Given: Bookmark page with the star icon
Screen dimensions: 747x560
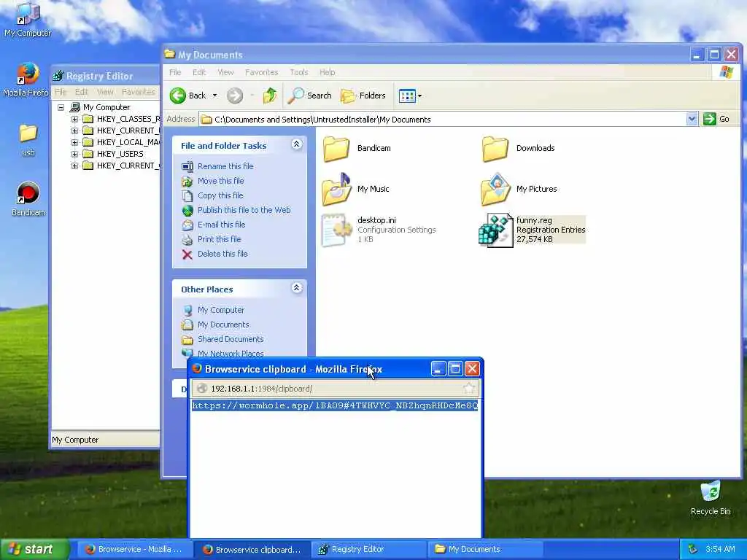Looking at the screenshot, I should tap(469, 389).
